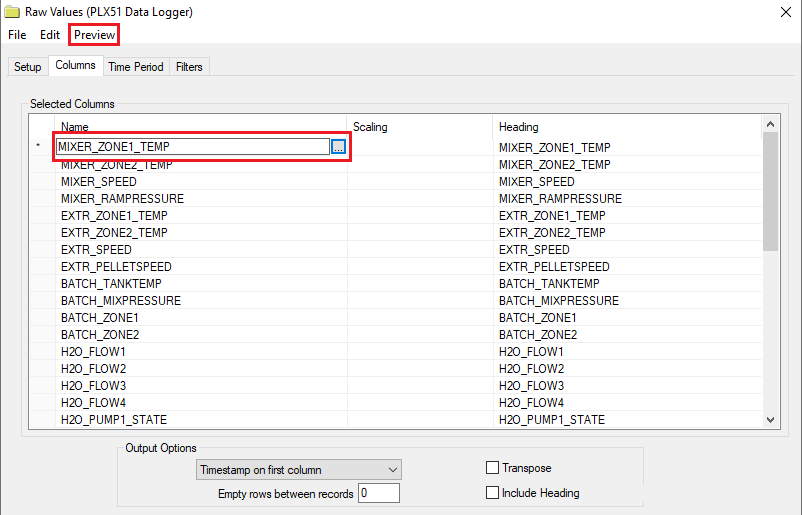Go to the Filters tab
This screenshot has height=515, width=802.
(189, 67)
